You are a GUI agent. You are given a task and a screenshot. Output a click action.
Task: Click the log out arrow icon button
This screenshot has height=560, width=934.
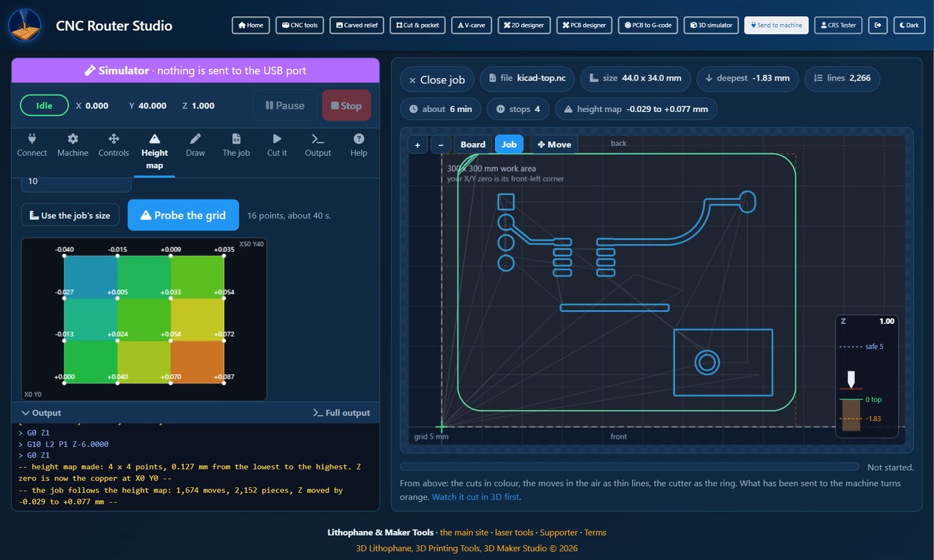point(878,25)
